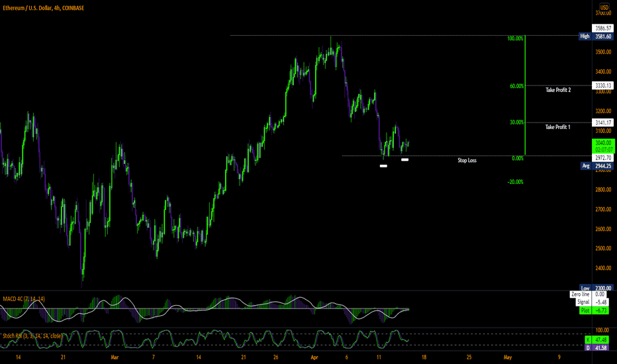Click the Apr label on the time axis

(314, 357)
